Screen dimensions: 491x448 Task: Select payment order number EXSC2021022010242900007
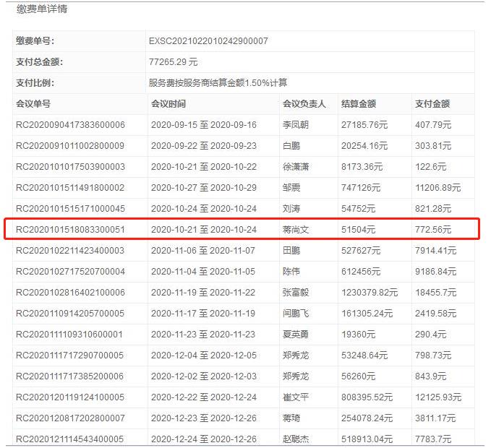pos(208,41)
